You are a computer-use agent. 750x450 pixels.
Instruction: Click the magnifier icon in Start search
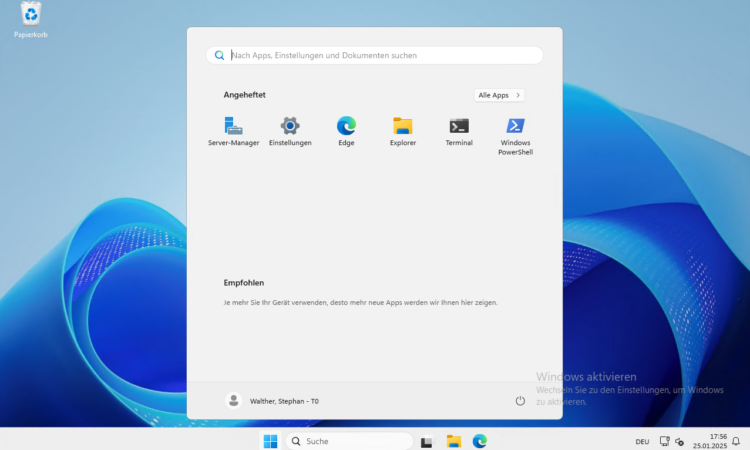(219, 55)
